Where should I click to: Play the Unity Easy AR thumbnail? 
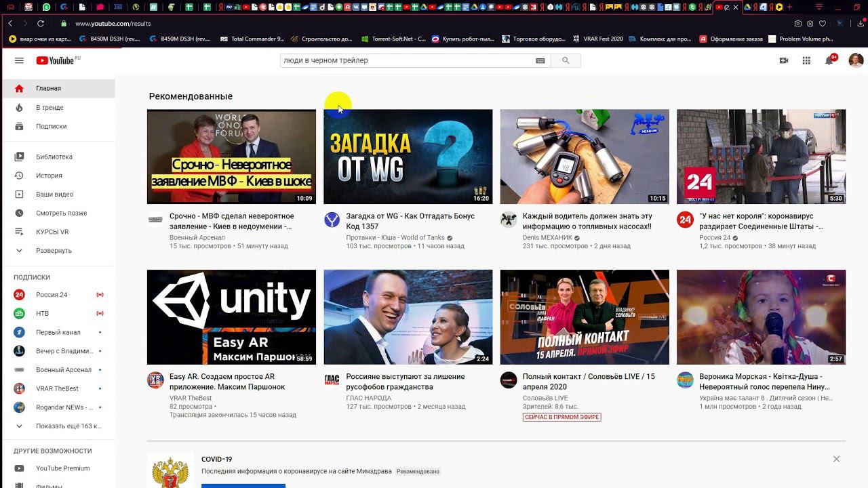pos(231,317)
